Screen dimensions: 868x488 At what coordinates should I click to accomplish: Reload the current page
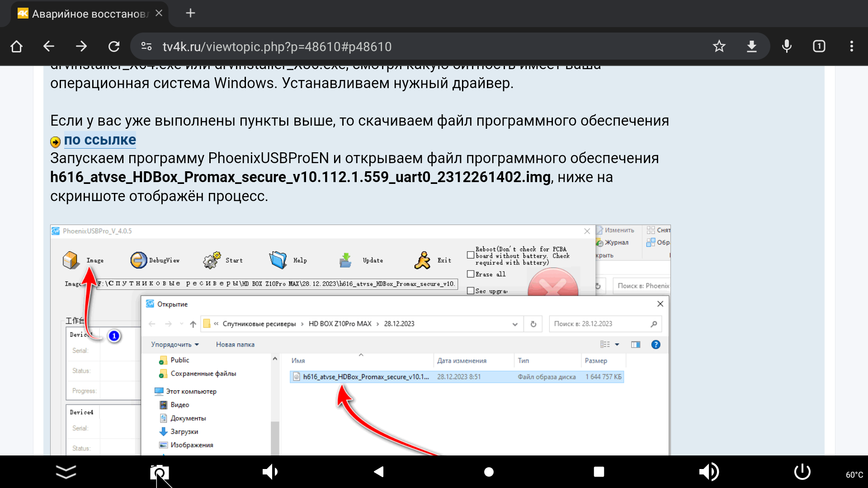click(x=114, y=47)
